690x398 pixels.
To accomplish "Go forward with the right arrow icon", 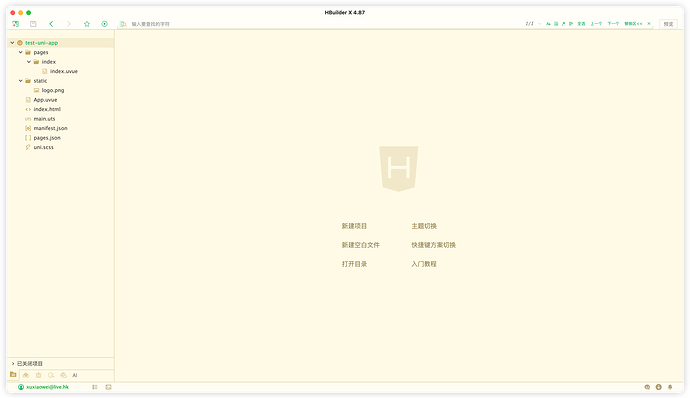I will click(69, 24).
